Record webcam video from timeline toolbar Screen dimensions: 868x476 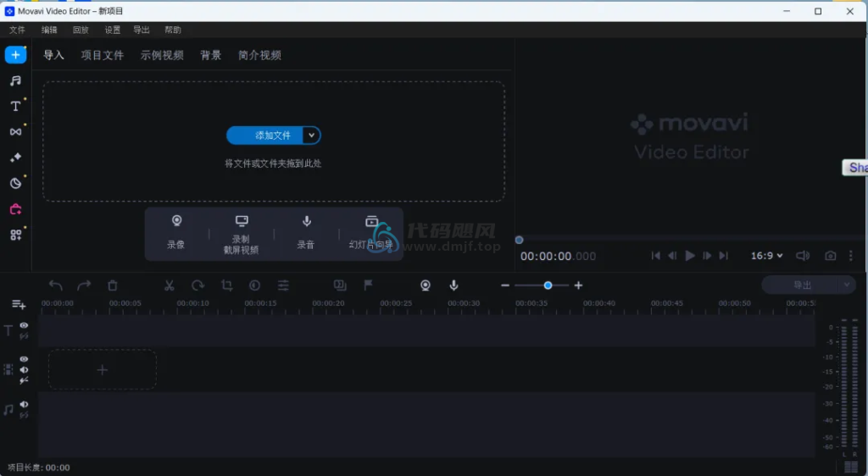(x=426, y=285)
